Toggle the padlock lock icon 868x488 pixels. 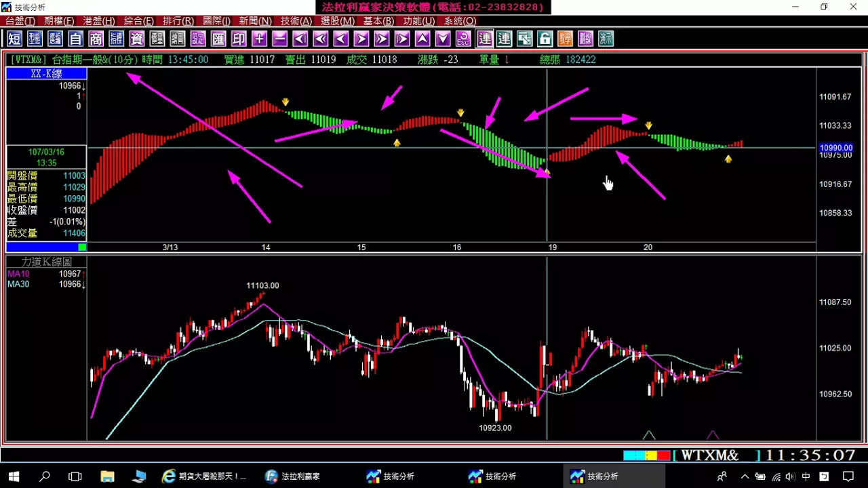pos(545,39)
